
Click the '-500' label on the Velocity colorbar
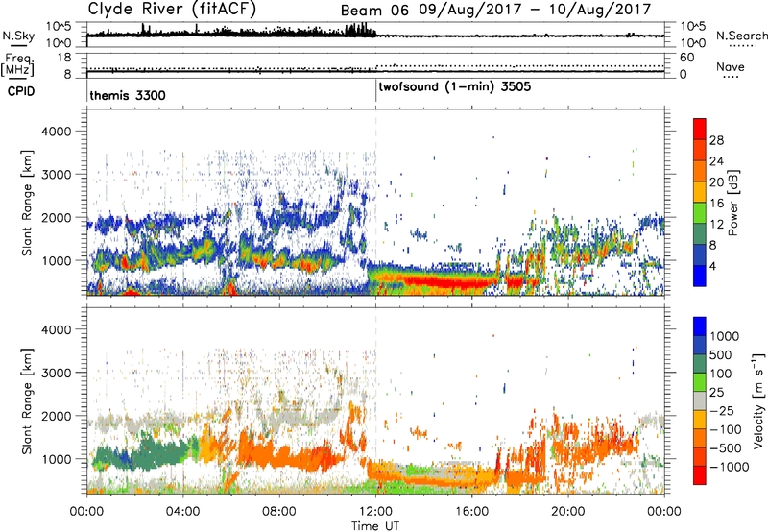click(x=726, y=447)
